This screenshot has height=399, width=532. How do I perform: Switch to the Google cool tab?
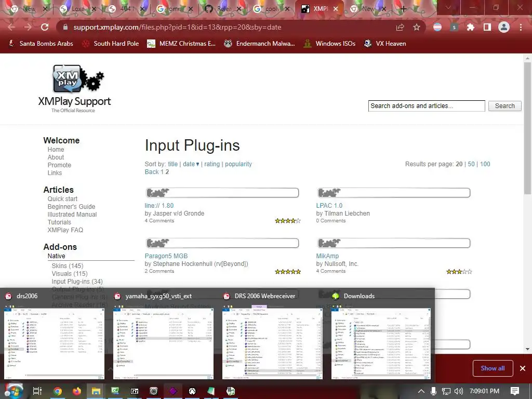pos(271,9)
